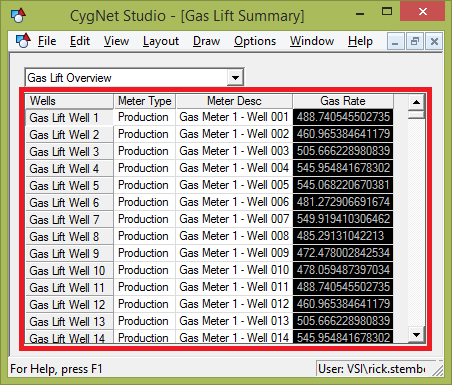452x385 pixels.
Task: Open the View menu
Action: coord(116,41)
